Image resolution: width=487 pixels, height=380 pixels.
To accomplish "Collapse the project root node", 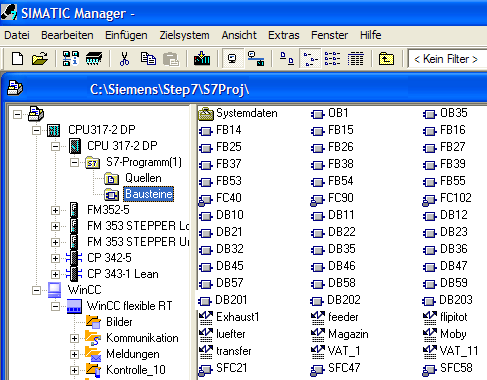I will pos(17,114).
